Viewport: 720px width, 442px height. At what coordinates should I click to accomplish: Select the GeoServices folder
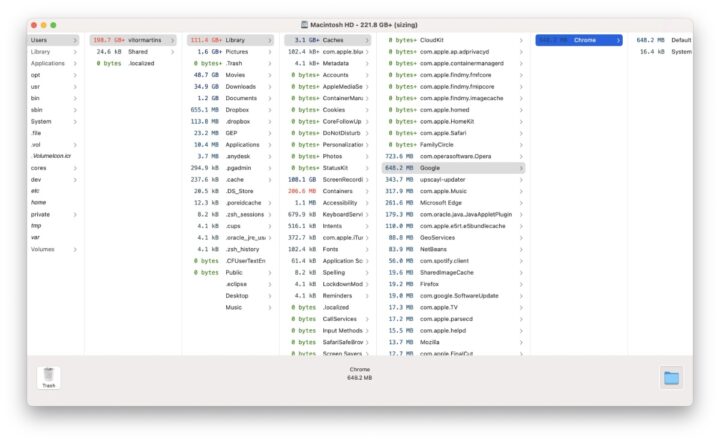pos(454,238)
